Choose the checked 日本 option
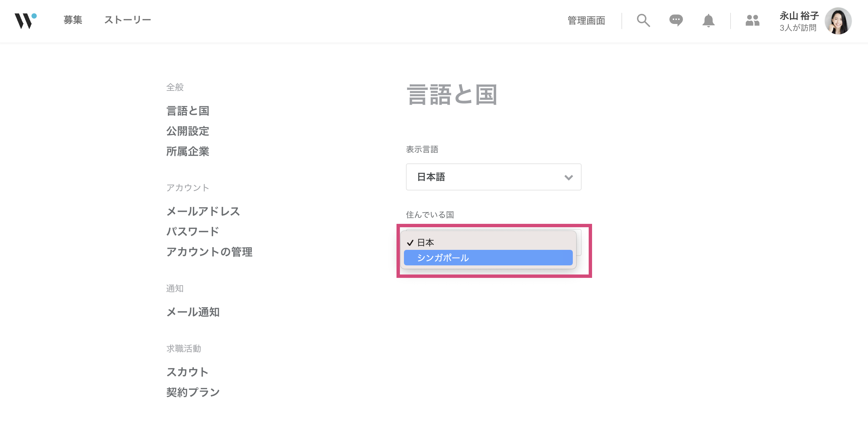 488,242
